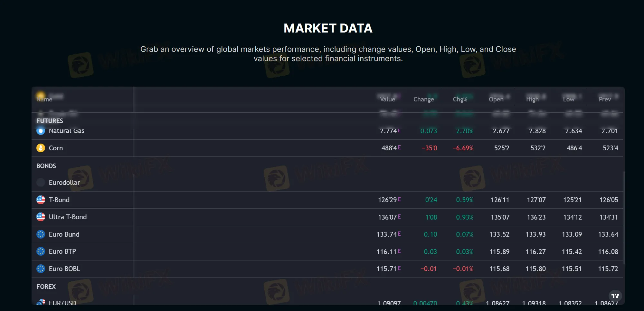Screen dimensions: 644x311
Task: Expand the FOREX section
Action: click(x=46, y=286)
